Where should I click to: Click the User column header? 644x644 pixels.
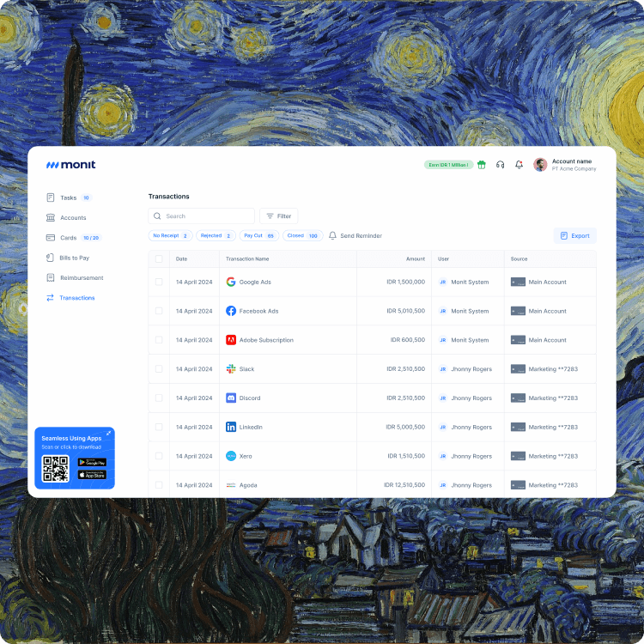(x=443, y=258)
